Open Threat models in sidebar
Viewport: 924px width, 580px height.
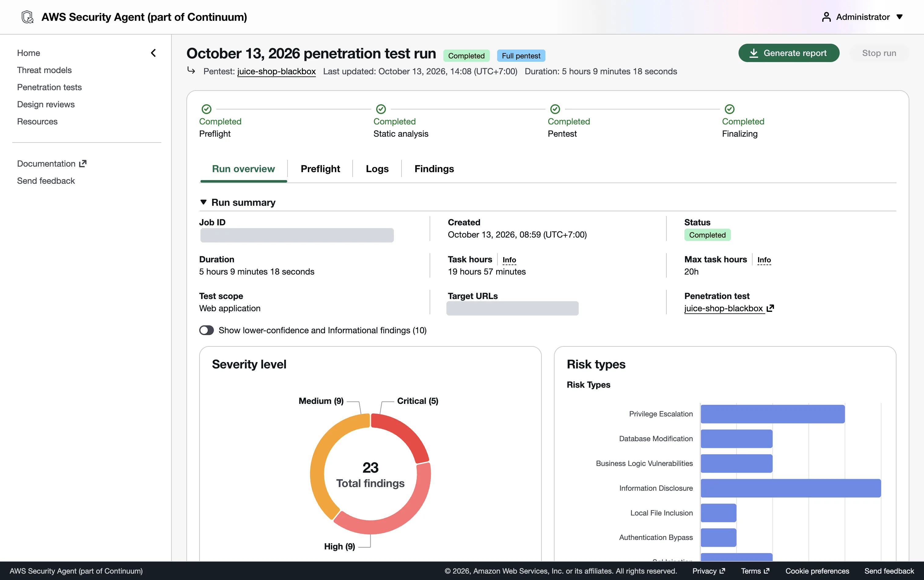(x=44, y=70)
